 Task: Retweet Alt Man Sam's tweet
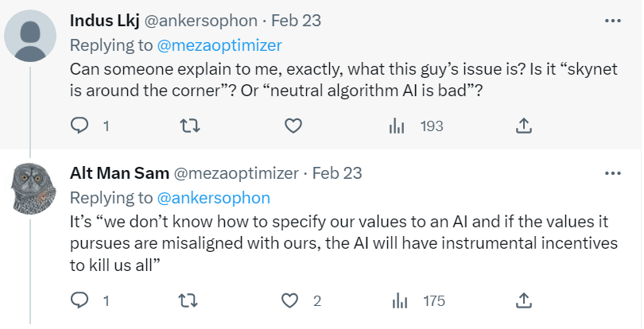click(x=188, y=300)
